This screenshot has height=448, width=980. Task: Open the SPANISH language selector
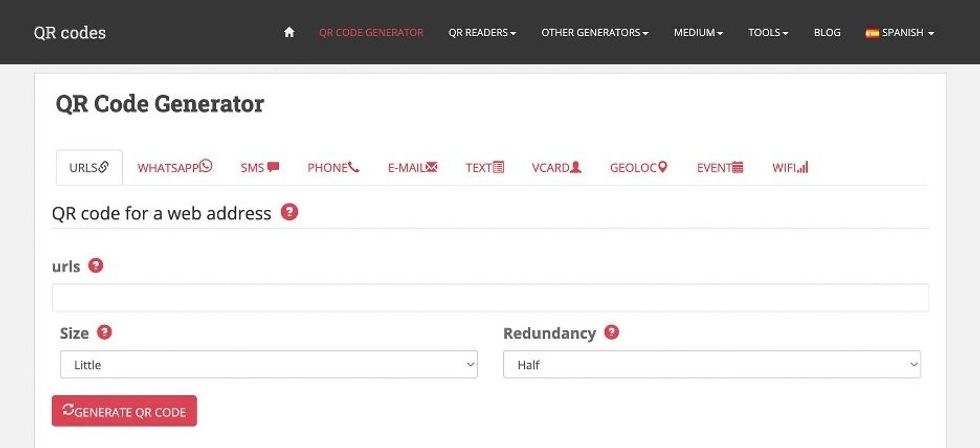(899, 32)
